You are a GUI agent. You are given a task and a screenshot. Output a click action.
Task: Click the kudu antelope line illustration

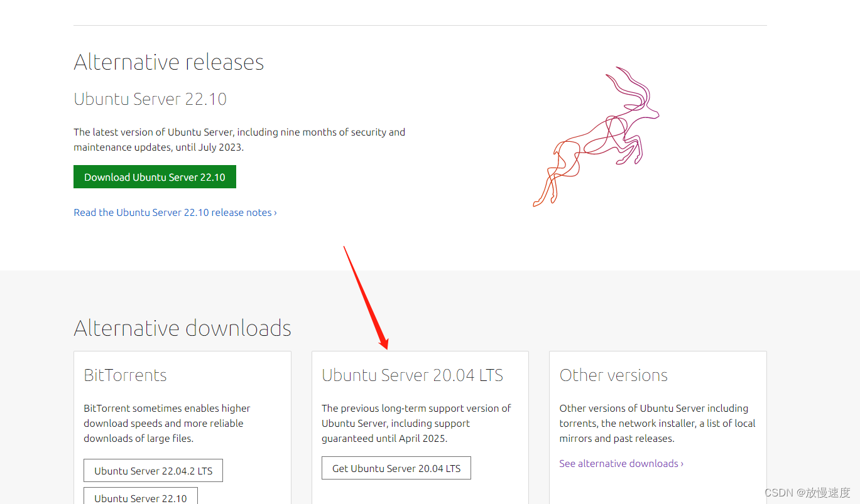point(596,137)
